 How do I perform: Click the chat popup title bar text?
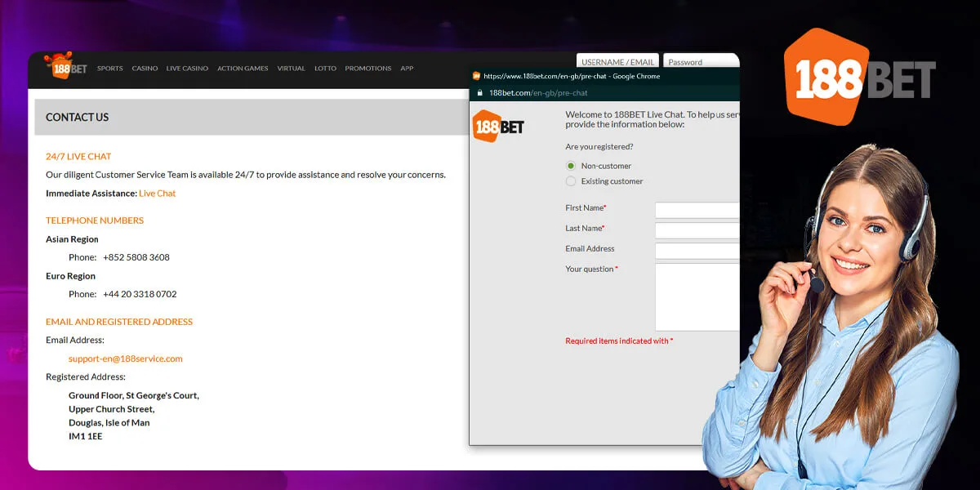coord(572,76)
